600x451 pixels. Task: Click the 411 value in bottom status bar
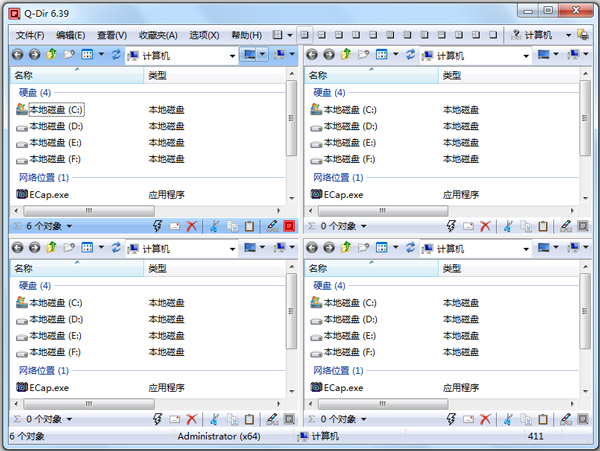click(535, 436)
